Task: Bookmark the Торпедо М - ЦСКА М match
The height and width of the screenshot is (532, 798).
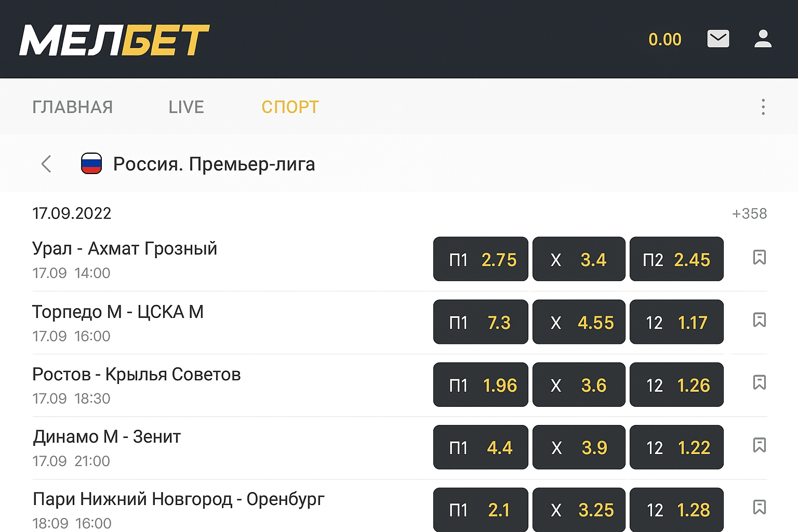Action: [x=759, y=320]
